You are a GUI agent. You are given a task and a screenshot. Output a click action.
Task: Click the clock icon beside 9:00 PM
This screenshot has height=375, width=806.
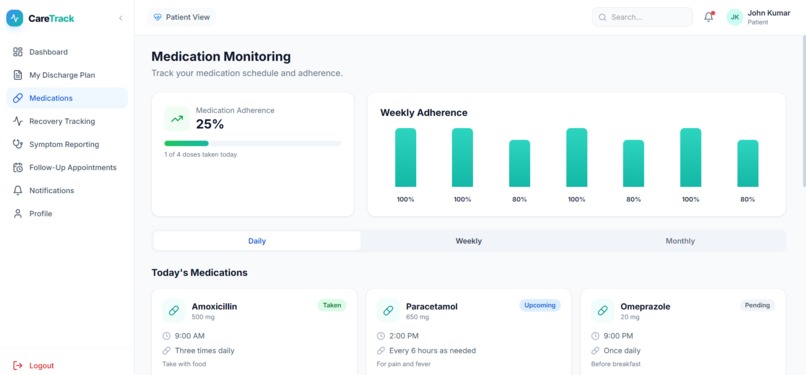(595, 336)
